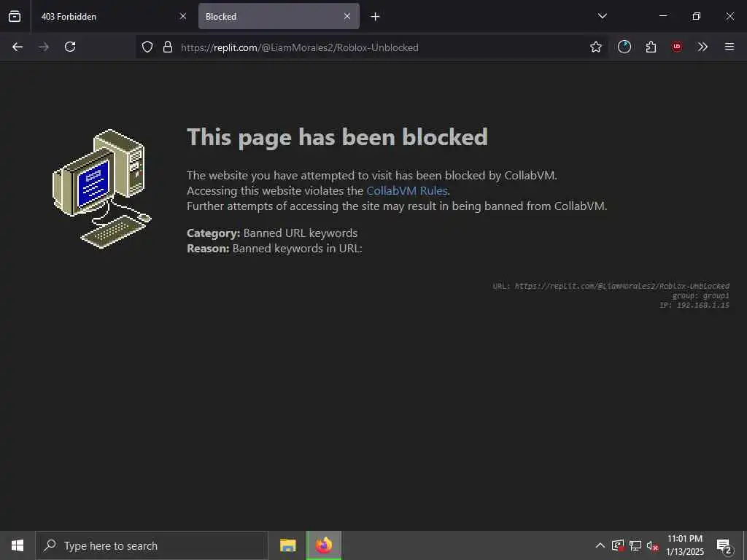
Task: Go back to the previous page
Action: tap(18, 47)
